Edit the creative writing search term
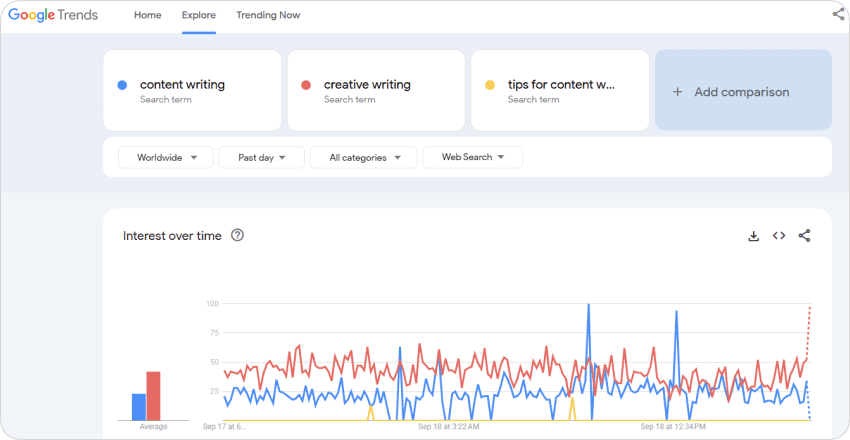The height and width of the screenshot is (440, 850). click(x=367, y=85)
